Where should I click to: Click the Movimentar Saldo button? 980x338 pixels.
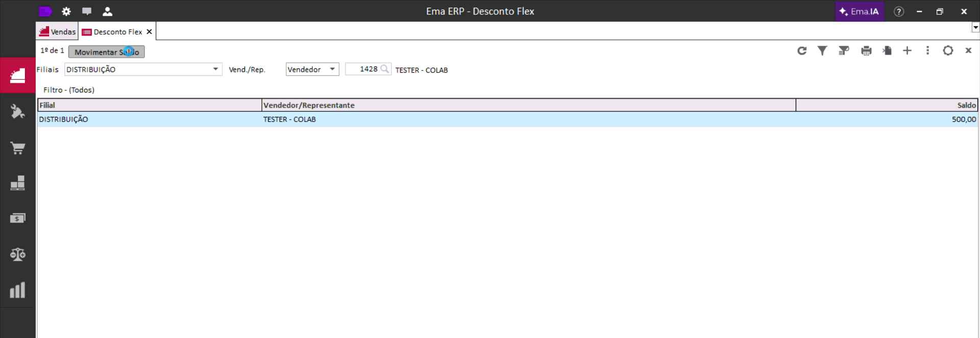[107, 52]
